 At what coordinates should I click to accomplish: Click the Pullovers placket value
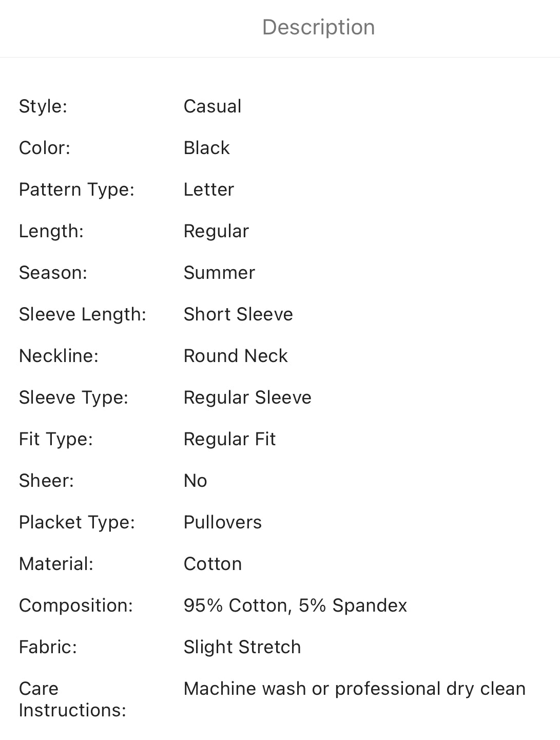click(x=223, y=522)
